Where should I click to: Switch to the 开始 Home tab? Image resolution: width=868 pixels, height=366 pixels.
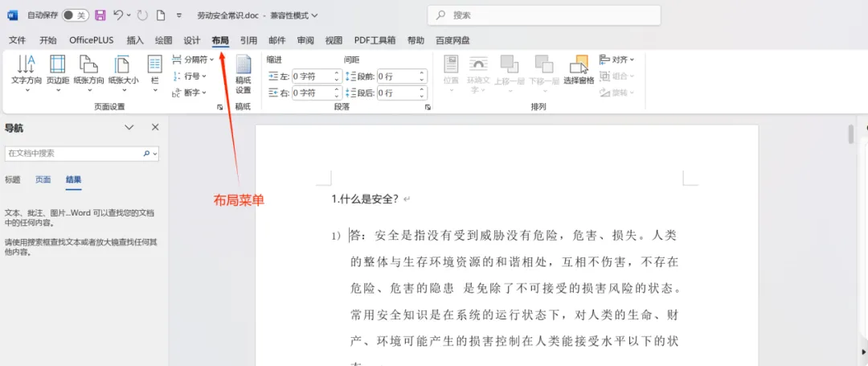[47, 40]
